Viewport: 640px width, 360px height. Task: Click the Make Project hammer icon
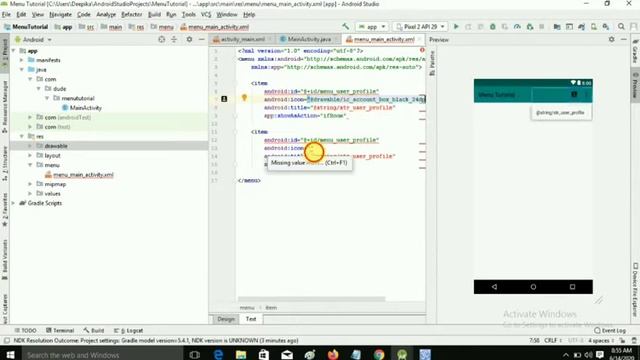pos(346,27)
